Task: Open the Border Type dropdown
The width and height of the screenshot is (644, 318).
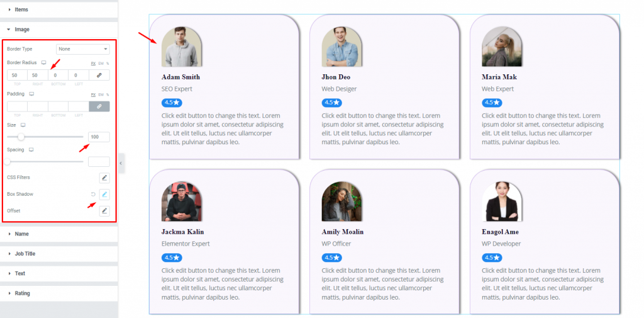Action: coord(83,49)
